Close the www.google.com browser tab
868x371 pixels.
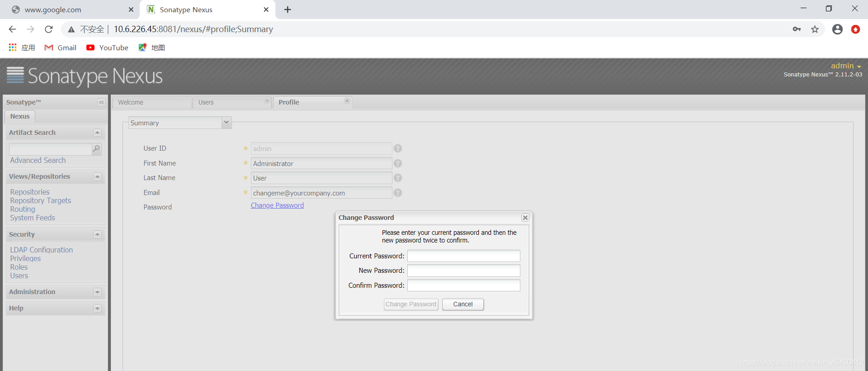(131, 10)
